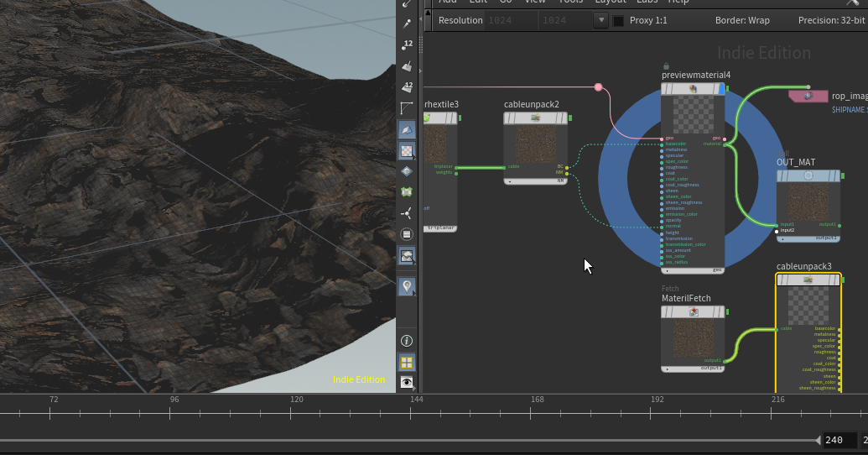This screenshot has height=455, width=868.
Task: Click the circular display options icon
Action: coord(407,234)
